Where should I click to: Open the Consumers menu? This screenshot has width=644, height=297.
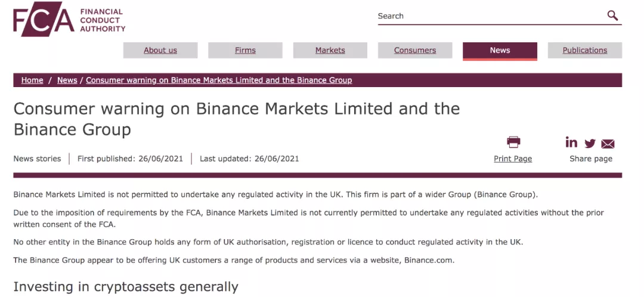(x=415, y=50)
